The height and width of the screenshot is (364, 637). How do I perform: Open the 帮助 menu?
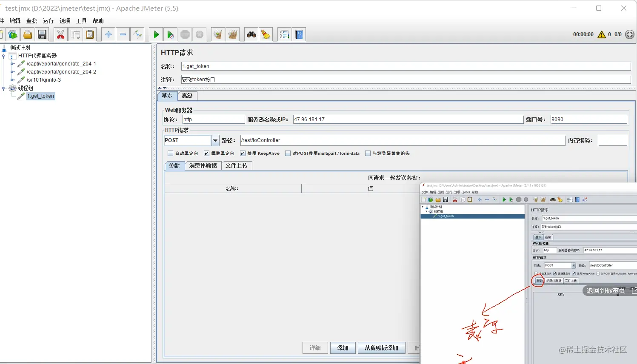coord(98,21)
